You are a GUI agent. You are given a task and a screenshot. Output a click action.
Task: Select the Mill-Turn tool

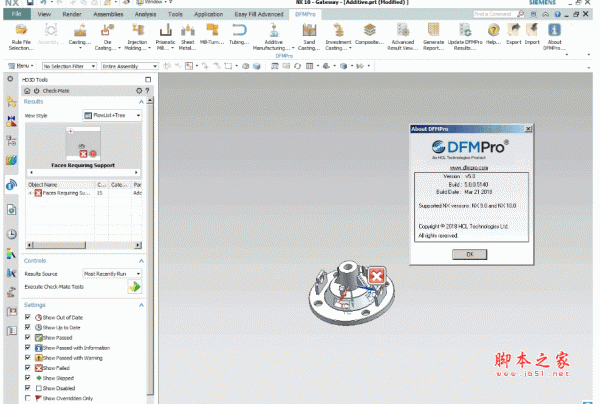tap(212, 34)
